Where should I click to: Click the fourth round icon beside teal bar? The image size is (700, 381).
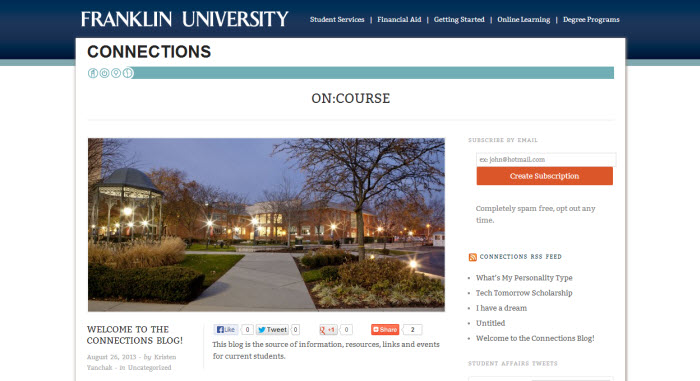click(128, 73)
